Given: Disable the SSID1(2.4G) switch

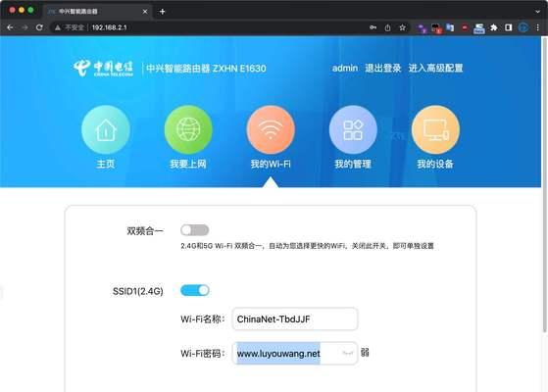Looking at the screenshot, I should (195, 290).
